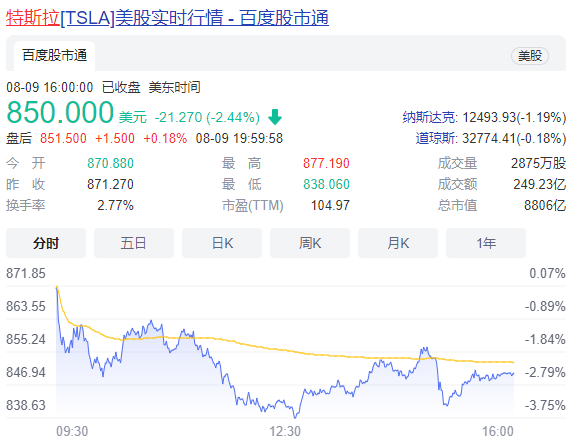
Task: Switch chart to 1年 view
Action: pos(486,243)
